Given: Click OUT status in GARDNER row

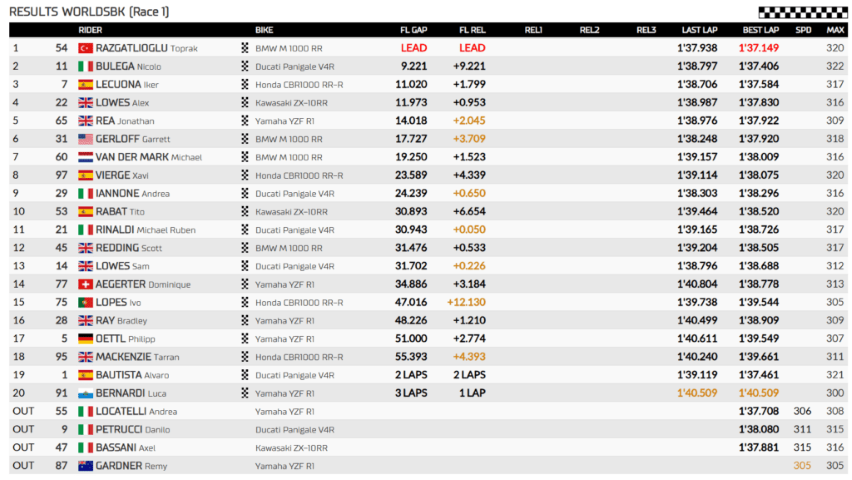Looking at the screenshot, I should point(23,466).
